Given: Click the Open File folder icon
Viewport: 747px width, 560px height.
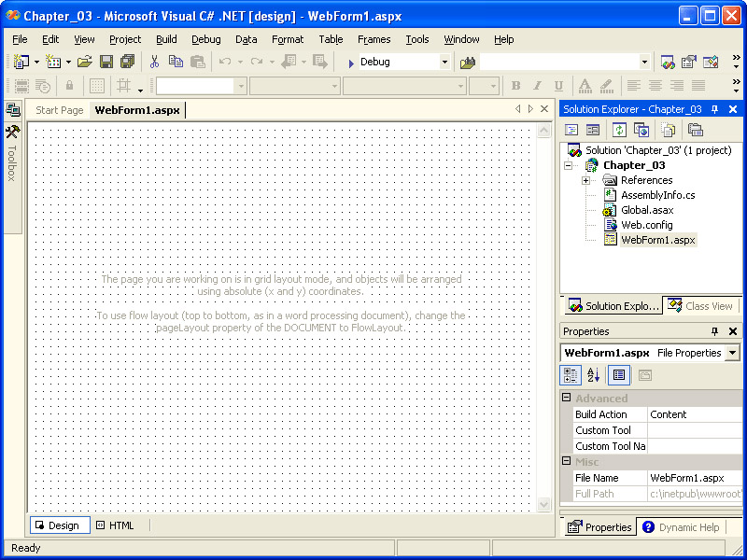Looking at the screenshot, I should (x=84, y=62).
